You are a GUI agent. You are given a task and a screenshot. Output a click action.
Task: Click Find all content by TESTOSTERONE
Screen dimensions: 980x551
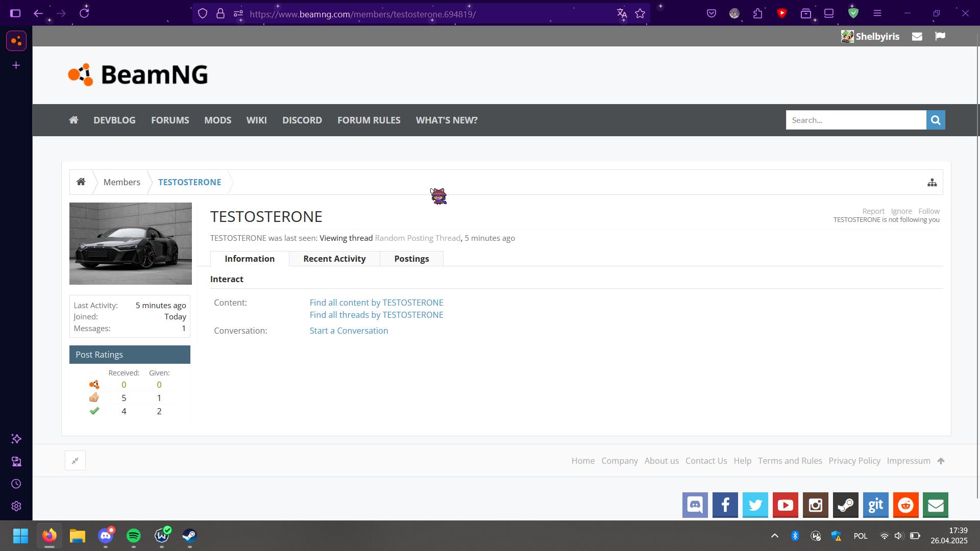point(376,303)
